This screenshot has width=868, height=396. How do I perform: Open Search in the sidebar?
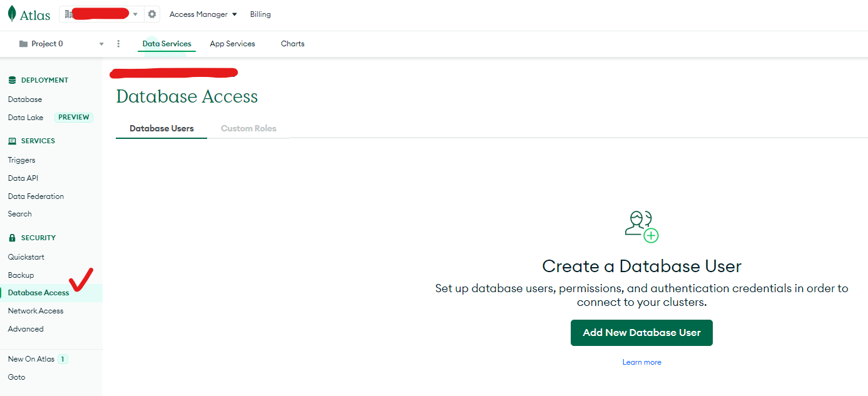coord(19,214)
